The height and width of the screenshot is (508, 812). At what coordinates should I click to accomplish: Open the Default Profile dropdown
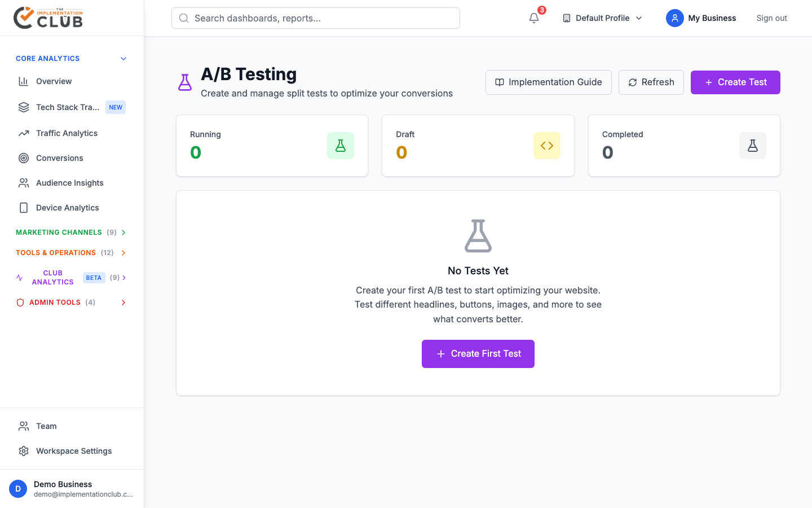(602, 18)
